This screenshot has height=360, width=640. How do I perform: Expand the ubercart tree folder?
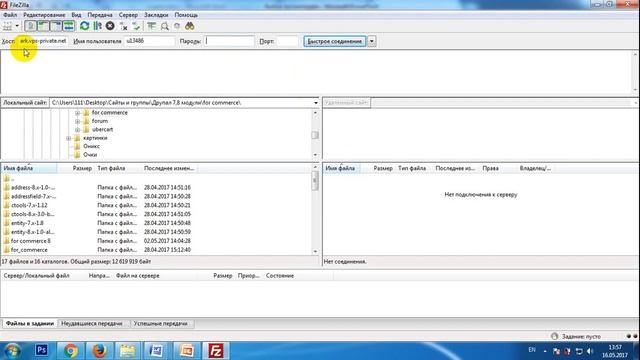[x=78, y=130]
